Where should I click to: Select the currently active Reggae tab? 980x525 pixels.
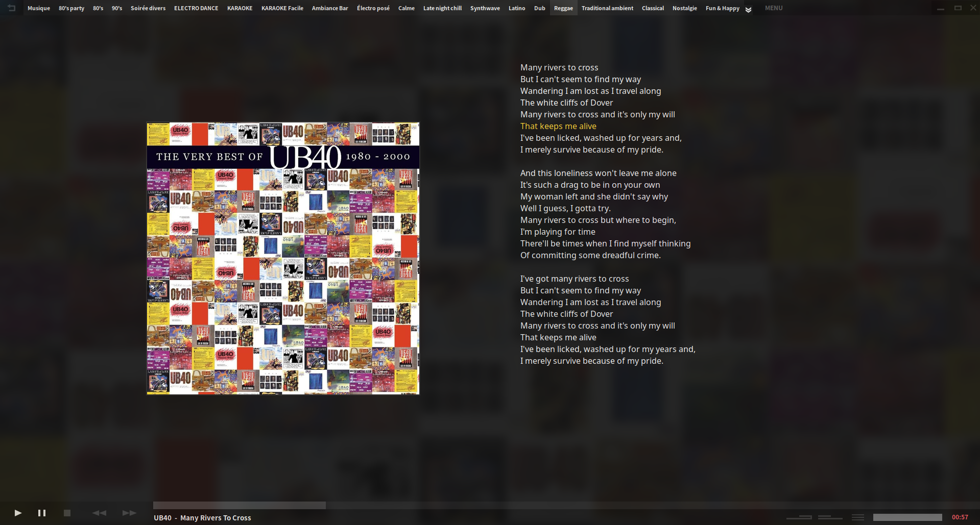click(x=563, y=8)
